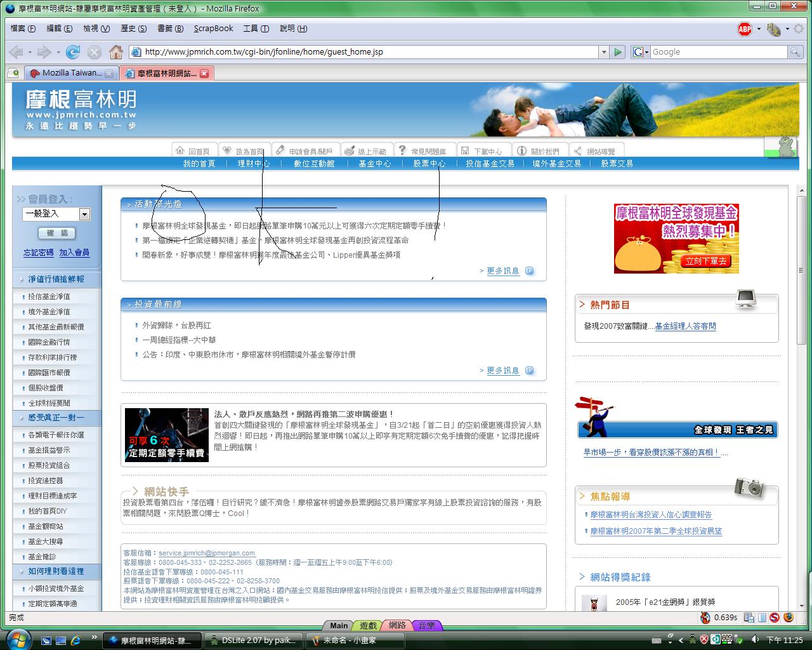Switch to the Mozilla Taiwan tab
Image resolution: width=812 pixels, height=650 pixels.
pyautogui.click(x=71, y=73)
